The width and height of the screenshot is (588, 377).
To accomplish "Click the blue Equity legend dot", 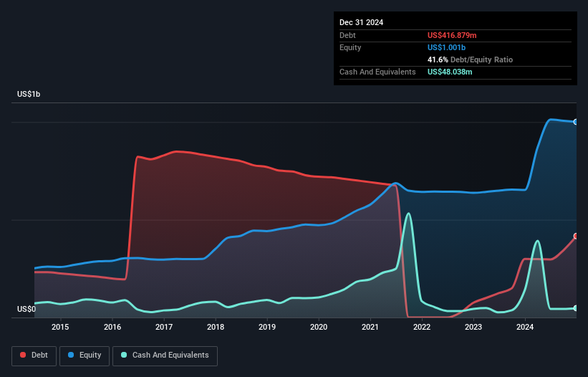I will [70, 355].
